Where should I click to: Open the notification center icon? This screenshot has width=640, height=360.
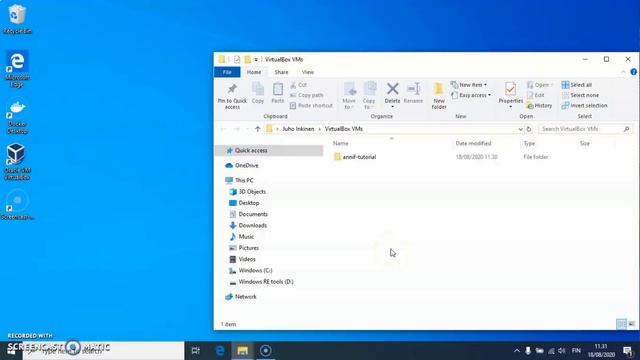(628, 351)
